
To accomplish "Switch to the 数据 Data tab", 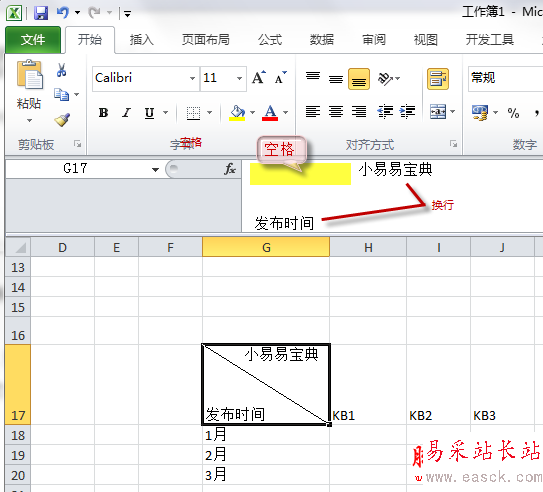I will (322, 40).
